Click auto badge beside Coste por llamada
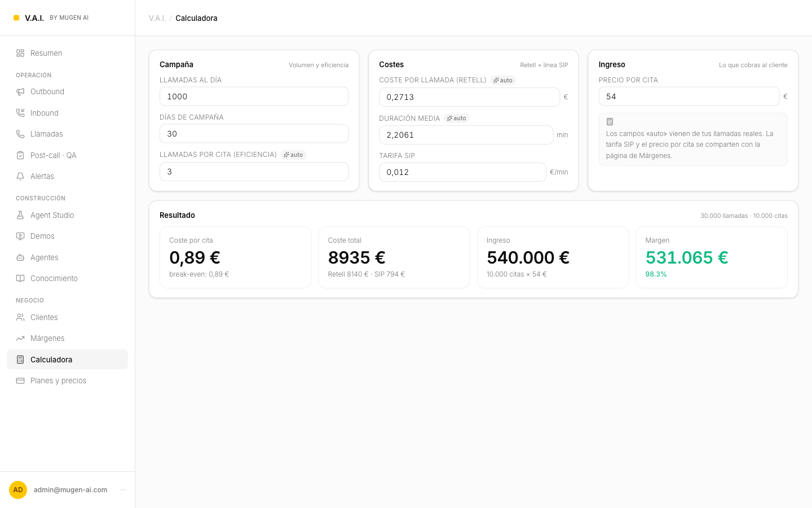This screenshot has height=508, width=812. pyautogui.click(x=503, y=80)
